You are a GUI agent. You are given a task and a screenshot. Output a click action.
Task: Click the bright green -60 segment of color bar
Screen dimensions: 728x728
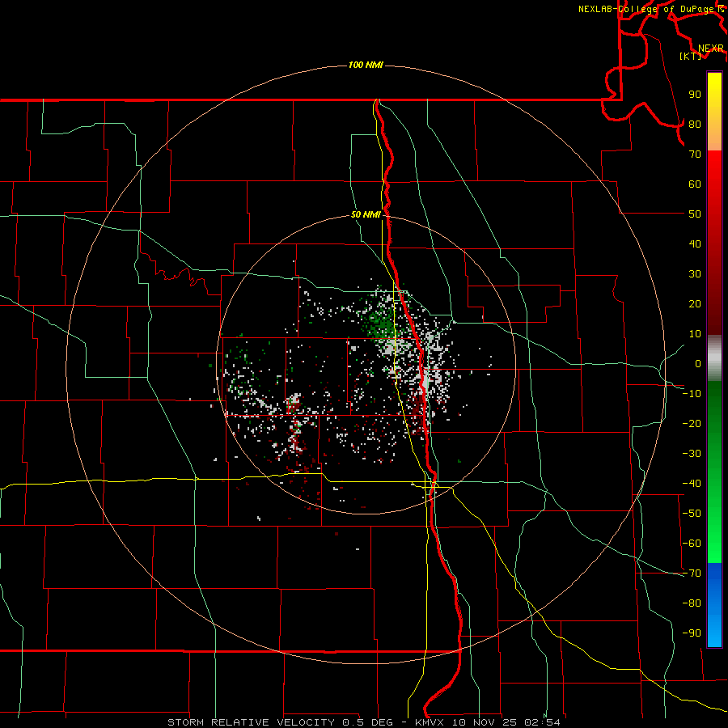coord(714,548)
